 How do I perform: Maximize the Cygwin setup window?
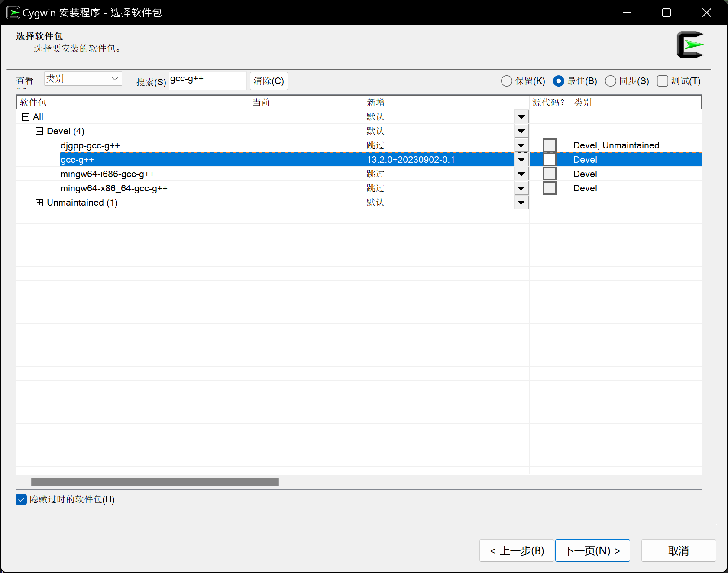click(x=667, y=13)
